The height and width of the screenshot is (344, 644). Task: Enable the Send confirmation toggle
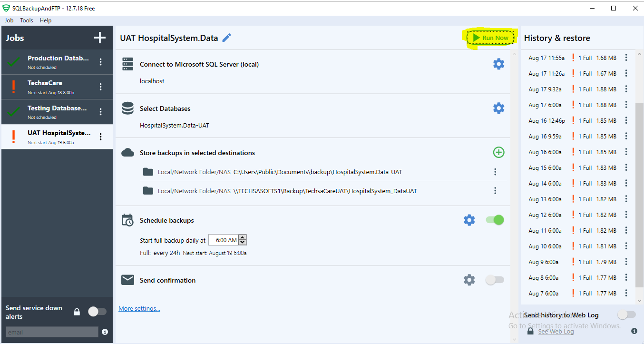point(495,280)
